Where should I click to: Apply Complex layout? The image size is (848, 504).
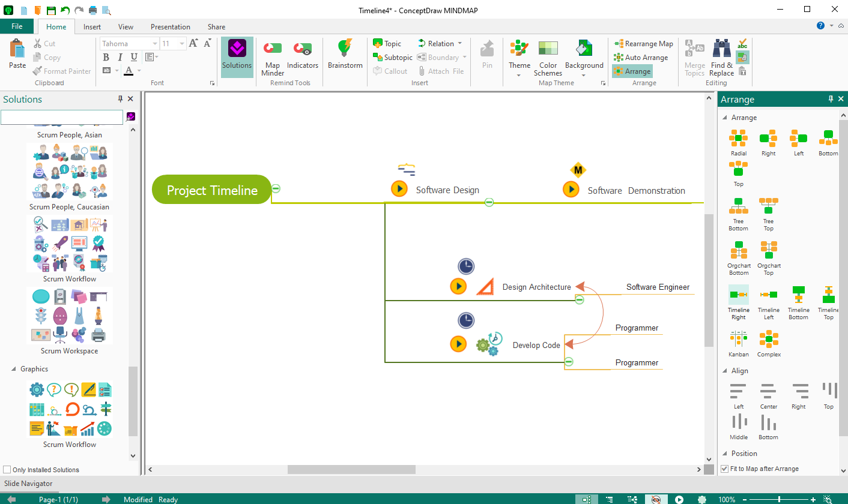(x=768, y=344)
